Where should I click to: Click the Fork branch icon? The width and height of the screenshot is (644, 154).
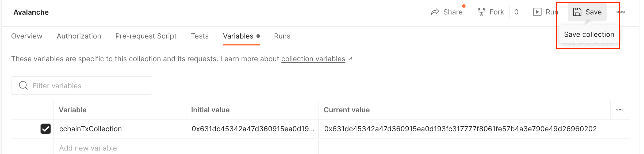point(481,12)
